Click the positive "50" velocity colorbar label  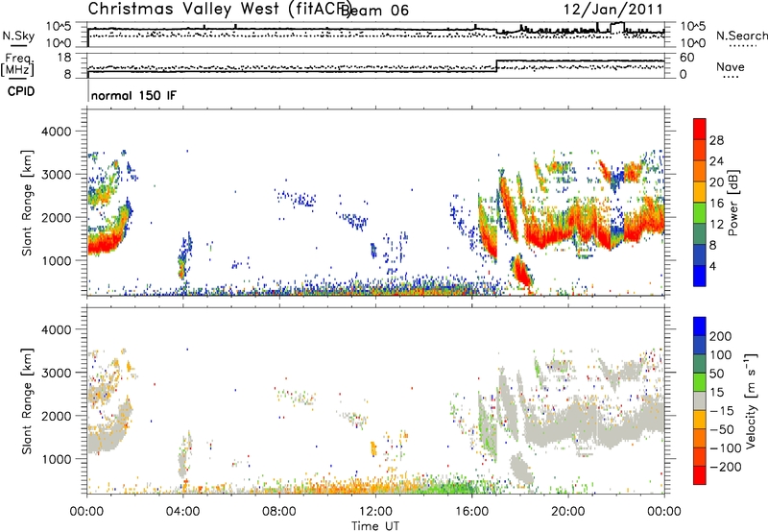coord(716,374)
